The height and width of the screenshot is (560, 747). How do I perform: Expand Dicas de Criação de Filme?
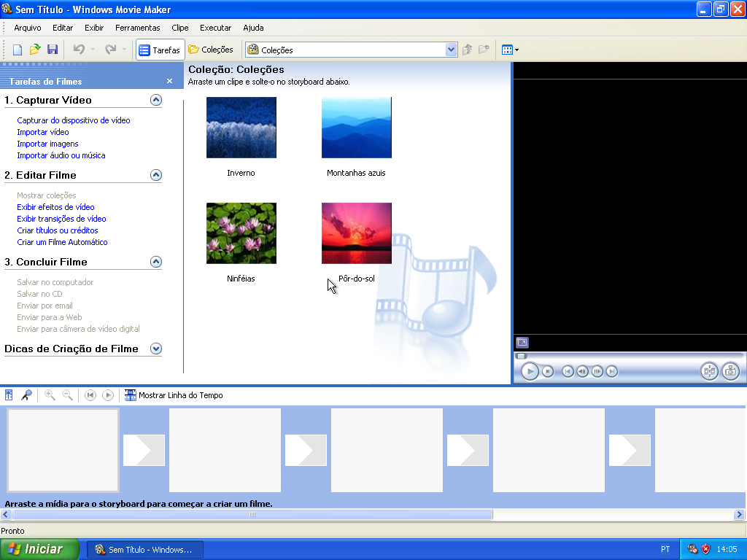tap(156, 349)
